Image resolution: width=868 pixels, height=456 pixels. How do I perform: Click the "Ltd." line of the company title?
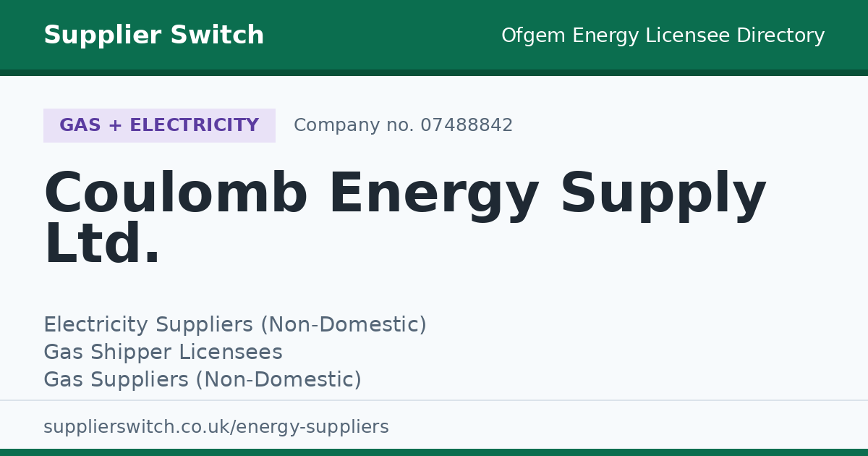pos(102,245)
